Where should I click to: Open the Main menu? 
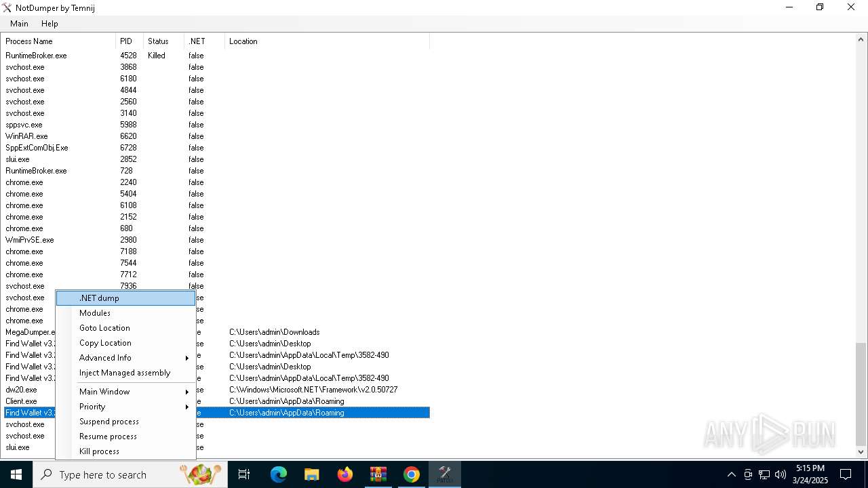click(x=19, y=23)
